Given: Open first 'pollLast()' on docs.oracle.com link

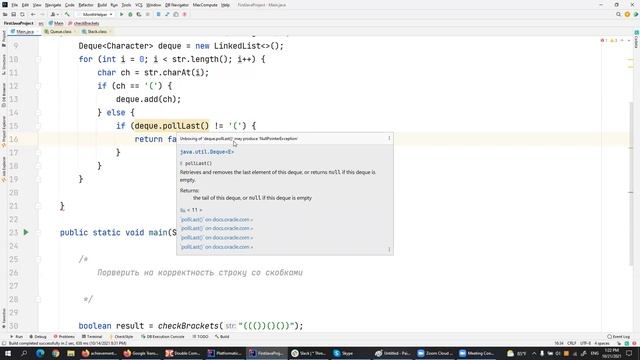Looking at the screenshot, I should (x=216, y=220).
